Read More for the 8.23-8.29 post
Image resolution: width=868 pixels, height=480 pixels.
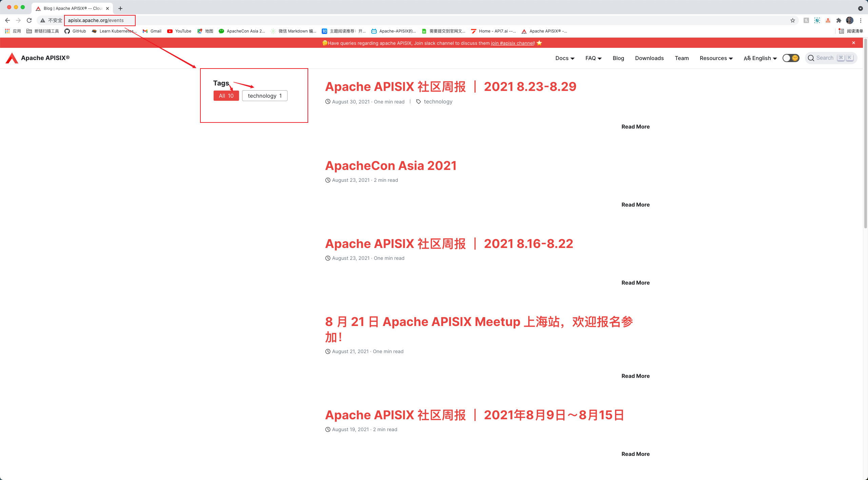tap(635, 127)
